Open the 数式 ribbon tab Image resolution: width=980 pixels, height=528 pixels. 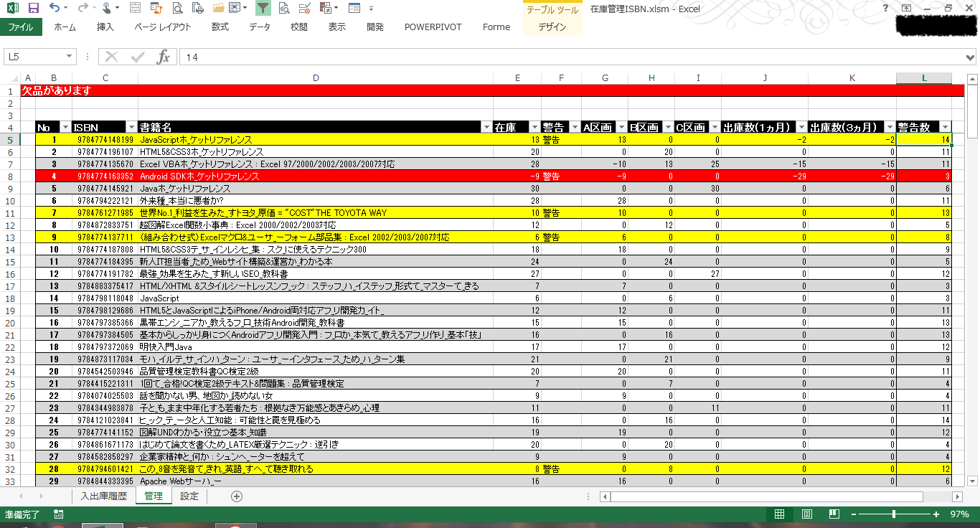pos(220,27)
